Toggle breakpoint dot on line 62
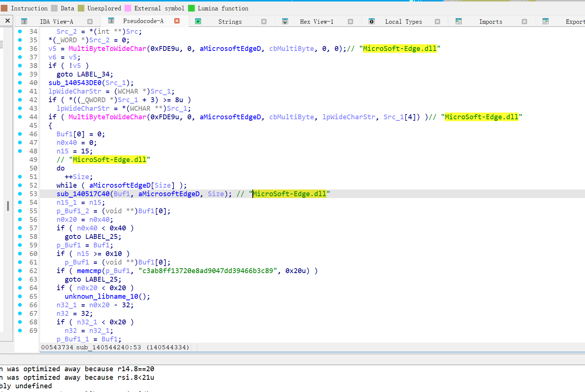585x392 pixels. [20, 270]
